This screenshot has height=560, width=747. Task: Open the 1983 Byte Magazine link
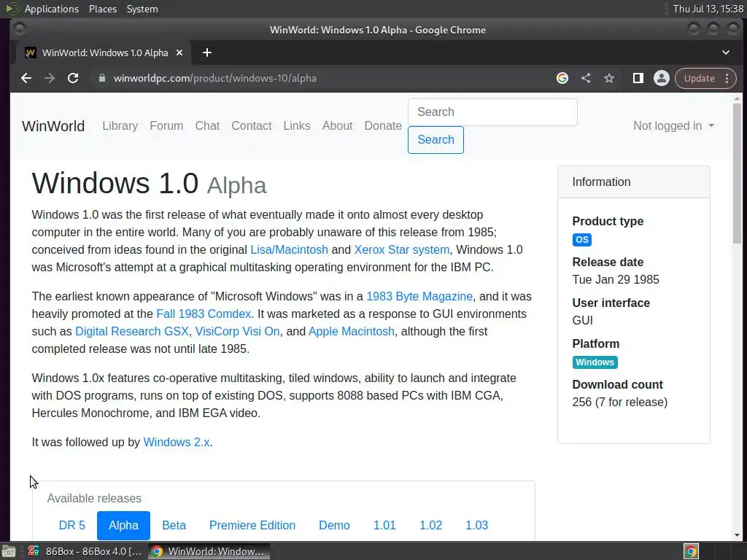[419, 297]
